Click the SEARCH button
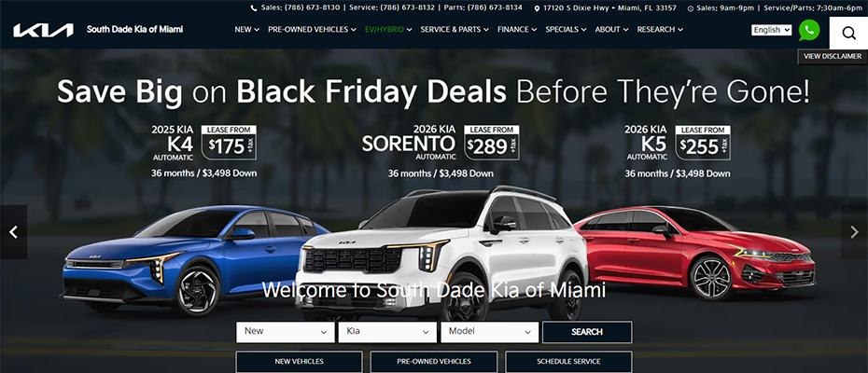The width and height of the screenshot is (868, 373). (x=587, y=332)
